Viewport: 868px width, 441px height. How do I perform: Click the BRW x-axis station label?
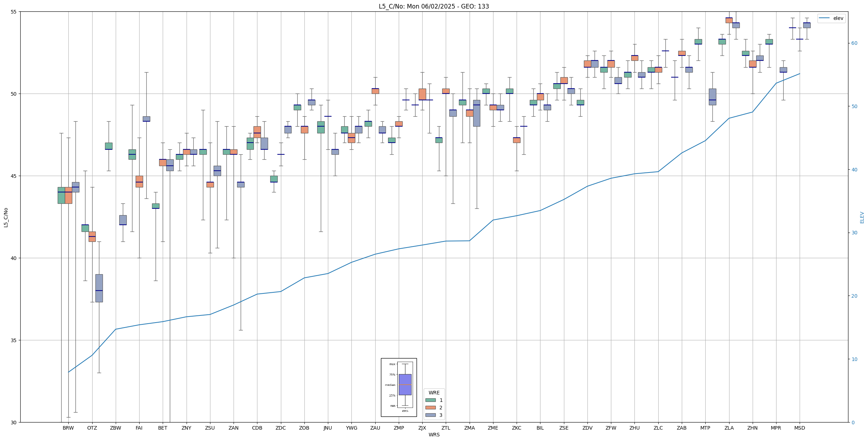pos(68,428)
